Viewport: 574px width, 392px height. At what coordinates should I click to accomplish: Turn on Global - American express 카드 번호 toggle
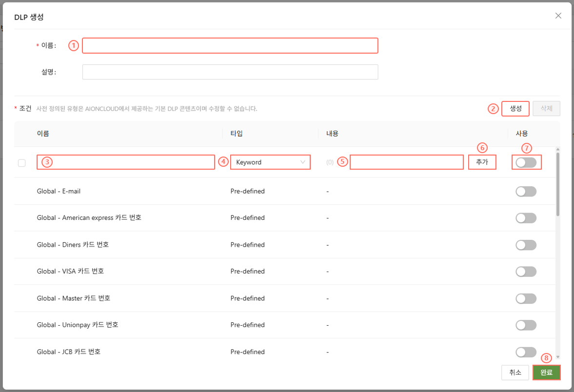coord(526,218)
